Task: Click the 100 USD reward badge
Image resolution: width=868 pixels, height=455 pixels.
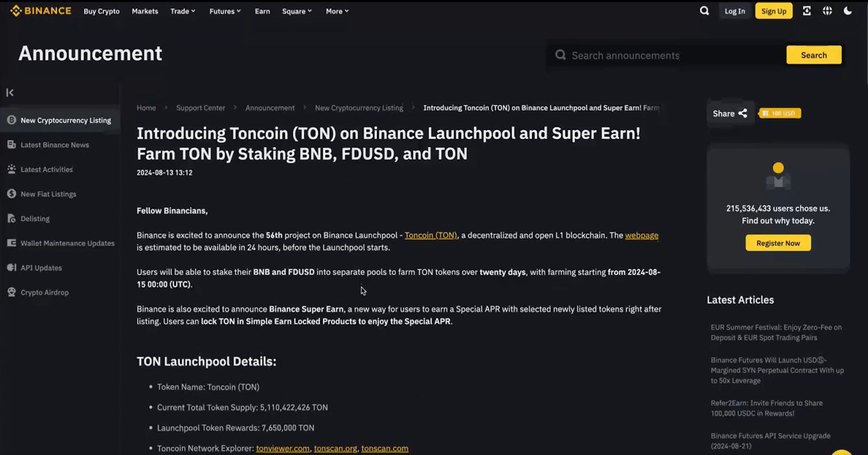Action: [x=780, y=113]
